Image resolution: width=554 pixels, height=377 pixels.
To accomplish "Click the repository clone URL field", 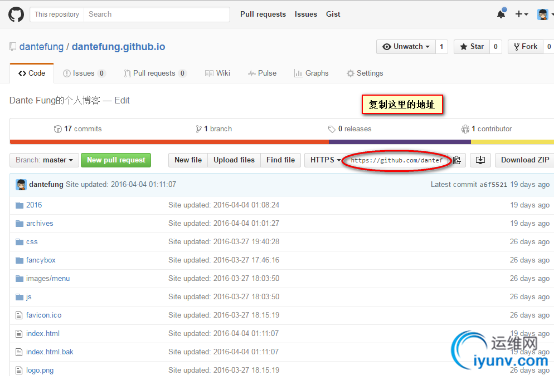I will click(x=397, y=160).
